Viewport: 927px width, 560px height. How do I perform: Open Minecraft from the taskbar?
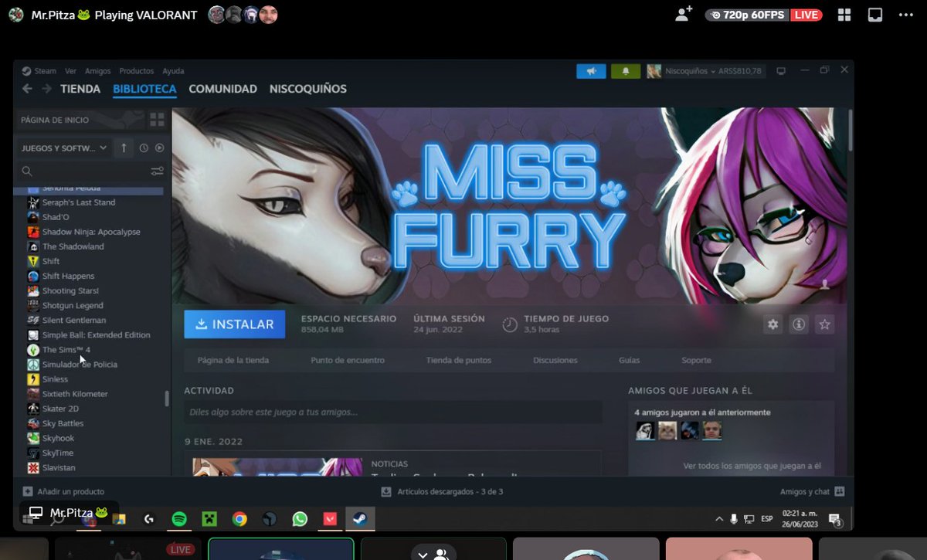click(209, 519)
